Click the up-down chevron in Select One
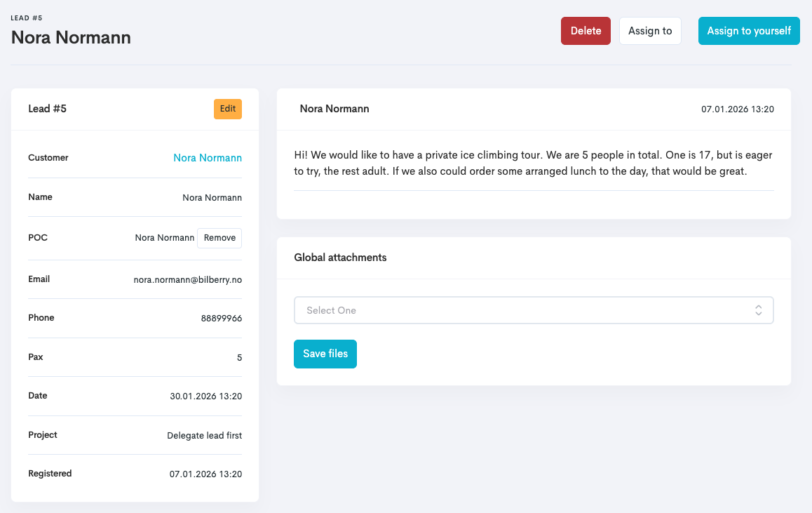Viewport: 812px width, 513px height. 758,310
